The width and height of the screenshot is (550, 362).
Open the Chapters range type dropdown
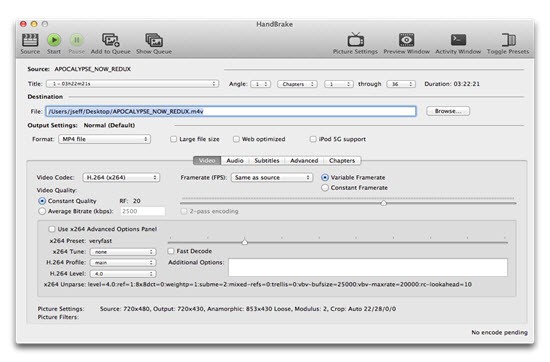tap(297, 84)
